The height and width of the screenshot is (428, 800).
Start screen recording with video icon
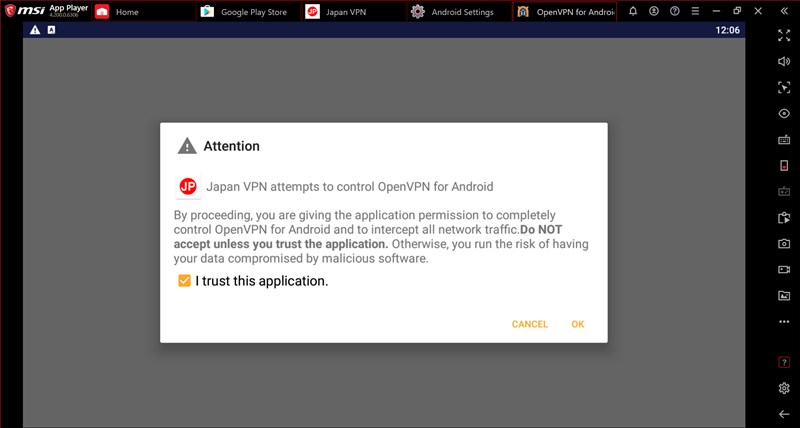coord(784,270)
